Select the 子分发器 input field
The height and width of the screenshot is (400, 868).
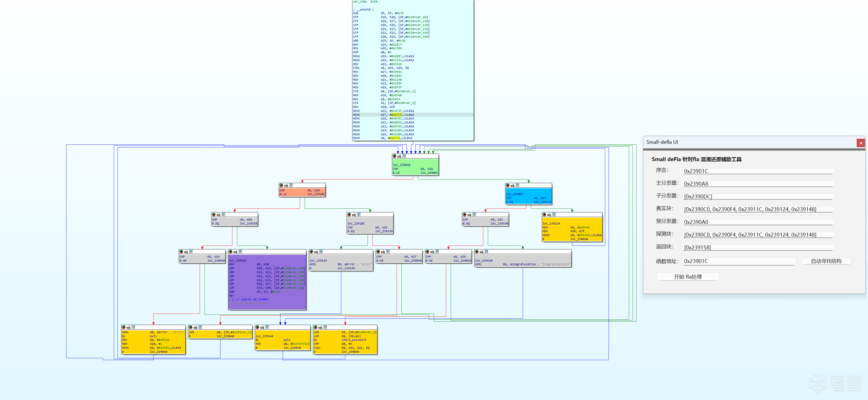(x=758, y=197)
